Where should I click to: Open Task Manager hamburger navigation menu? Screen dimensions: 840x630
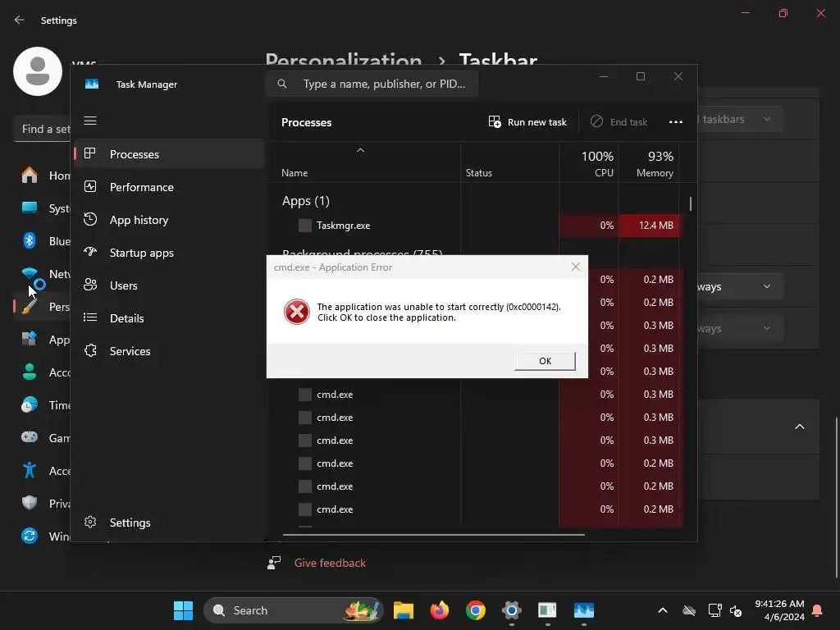[90, 121]
